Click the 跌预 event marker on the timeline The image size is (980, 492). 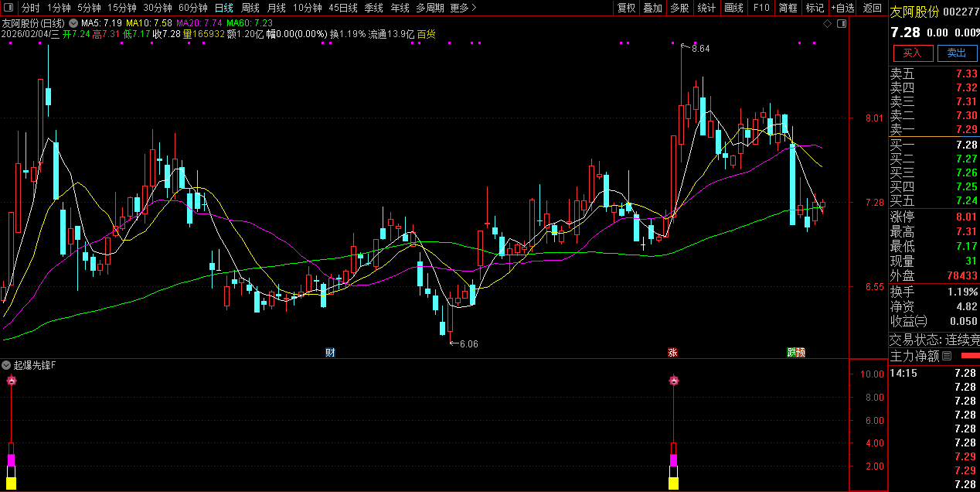(x=796, y=353)
